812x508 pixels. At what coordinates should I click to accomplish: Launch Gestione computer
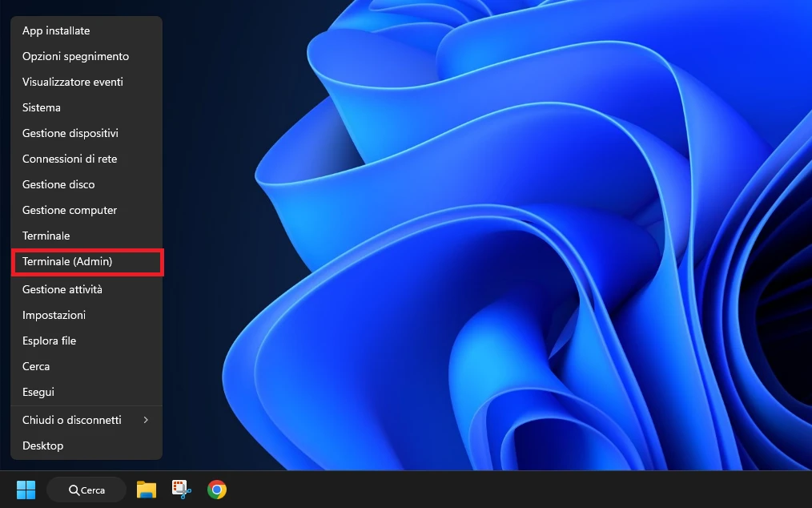[86, 210]
